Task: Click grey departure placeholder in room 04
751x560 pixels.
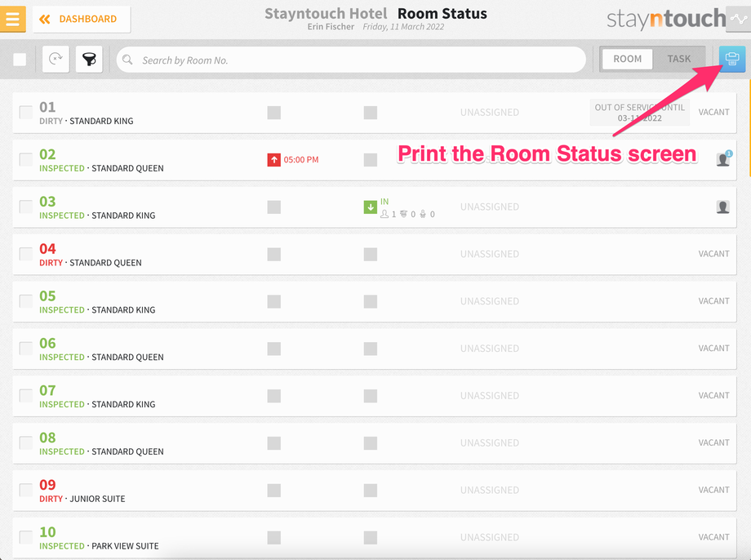Action: (x=274, y=254)
